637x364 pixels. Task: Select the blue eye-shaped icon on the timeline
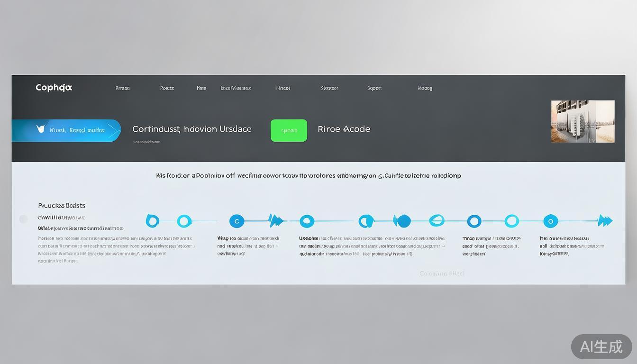point(437,220)
